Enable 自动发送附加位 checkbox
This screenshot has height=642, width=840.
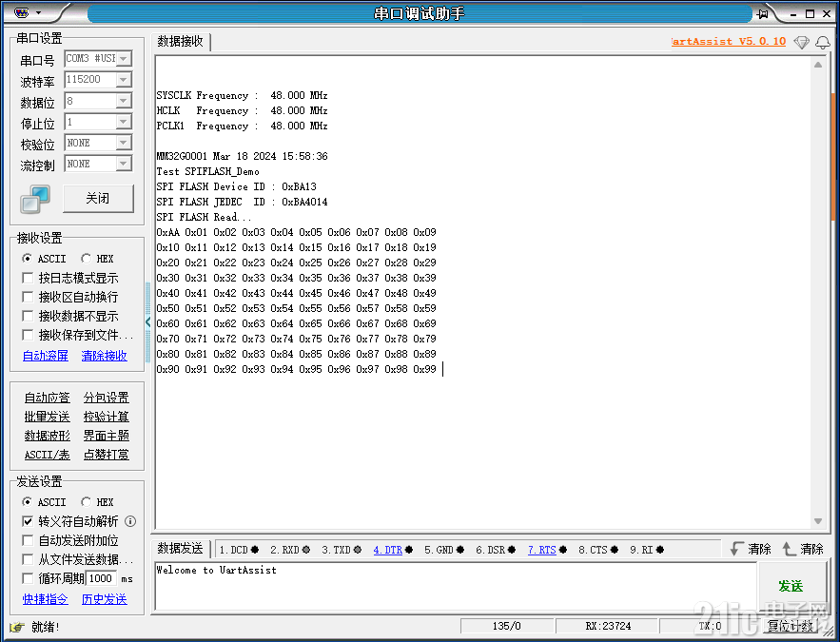[28, 540]
